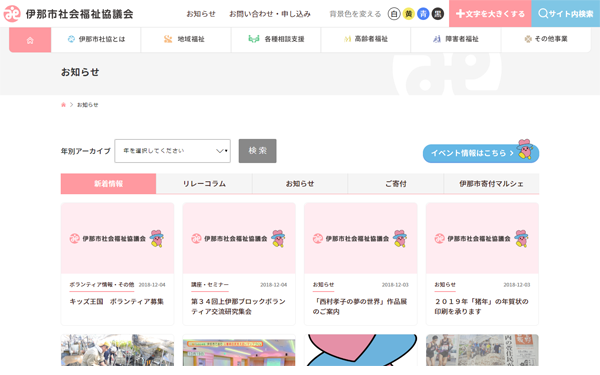The image size is (600, 375).
Task: Select the 新着情報 tab
Action: pyautogui.click(x=108, y=184)
